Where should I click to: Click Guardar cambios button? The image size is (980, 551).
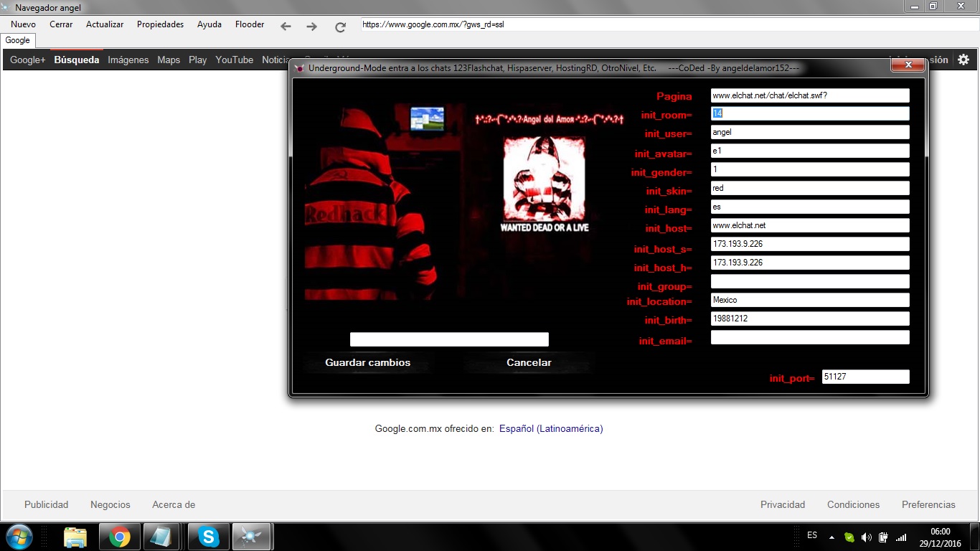[368, 362]
